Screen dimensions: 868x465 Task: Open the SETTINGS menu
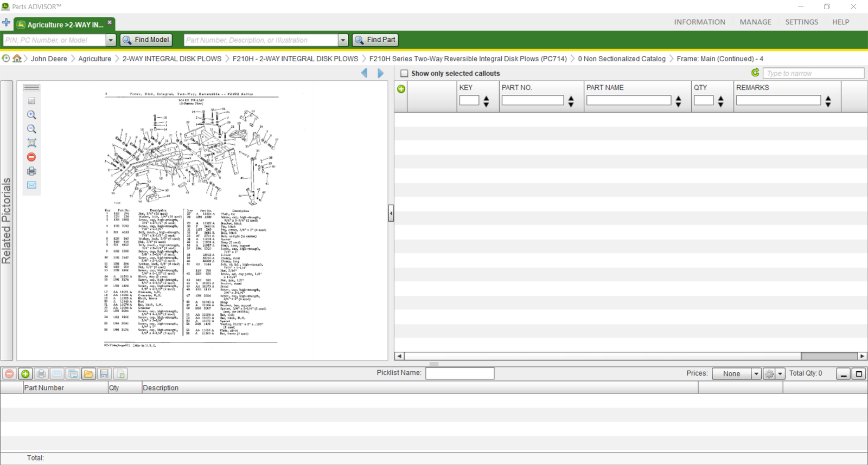click(x=801, y=22)
